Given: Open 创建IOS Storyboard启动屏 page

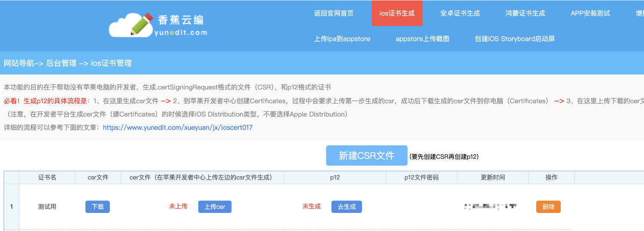Looking at the screenshot, I should click(514, 39).
